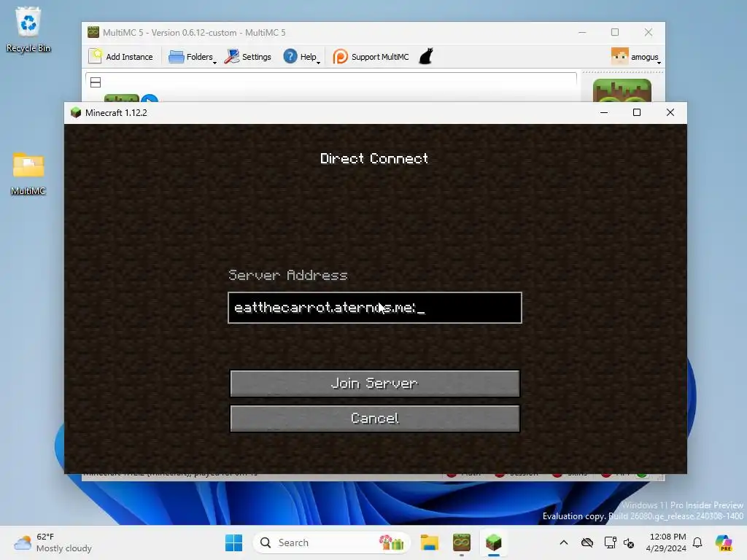Image resolution: width=747 pixels, height=560 pixels.
Task: Open Windows Start menu
Action: [233, 542]
